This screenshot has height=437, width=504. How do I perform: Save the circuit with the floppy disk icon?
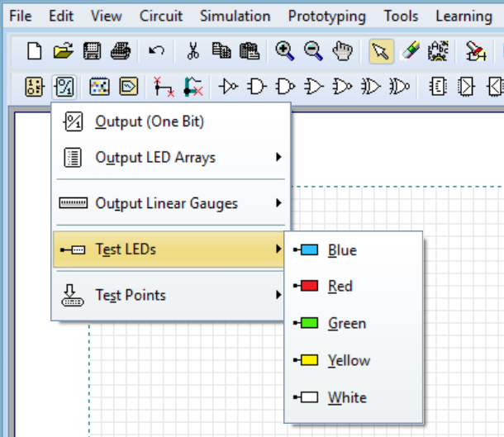pos(92,50)
